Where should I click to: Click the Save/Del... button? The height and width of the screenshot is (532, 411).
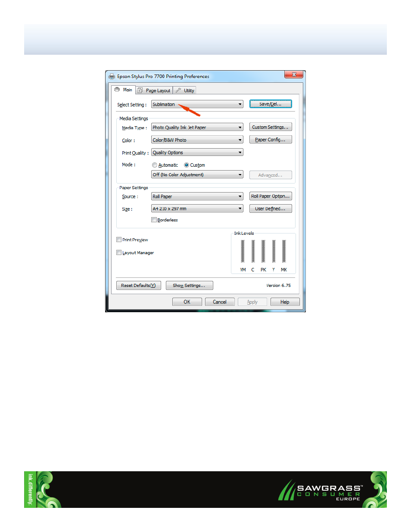coord(271,104)
